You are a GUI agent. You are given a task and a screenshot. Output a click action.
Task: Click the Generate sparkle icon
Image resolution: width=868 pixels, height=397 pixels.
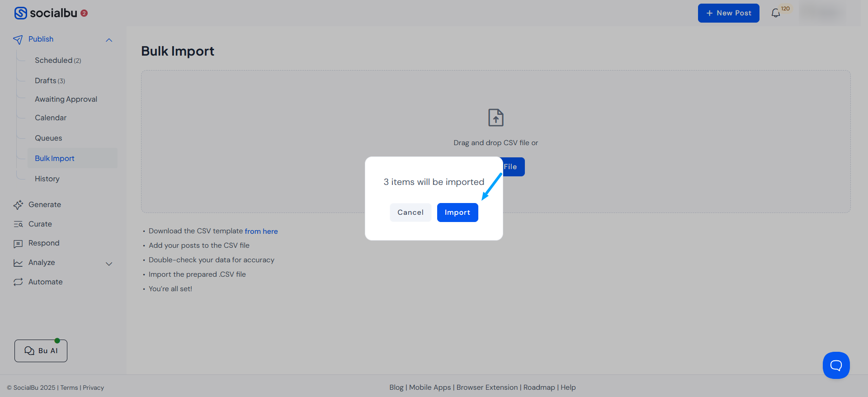tap(18, 205)
